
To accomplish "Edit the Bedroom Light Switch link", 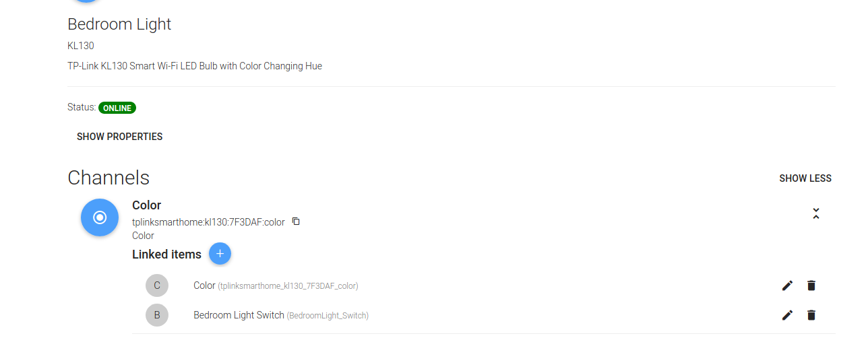I will (x=787, y=315).
